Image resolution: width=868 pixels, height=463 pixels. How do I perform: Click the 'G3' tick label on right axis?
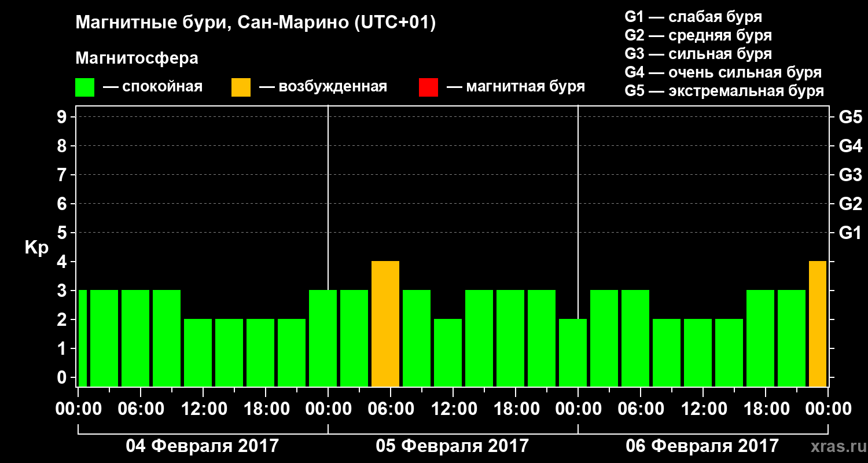850,175
